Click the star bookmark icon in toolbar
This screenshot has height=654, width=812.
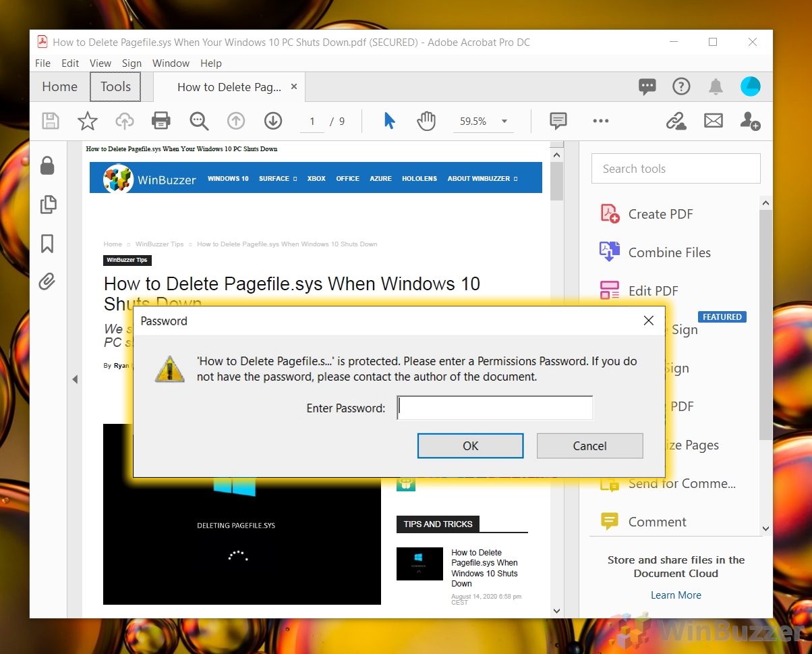point(88,121)
